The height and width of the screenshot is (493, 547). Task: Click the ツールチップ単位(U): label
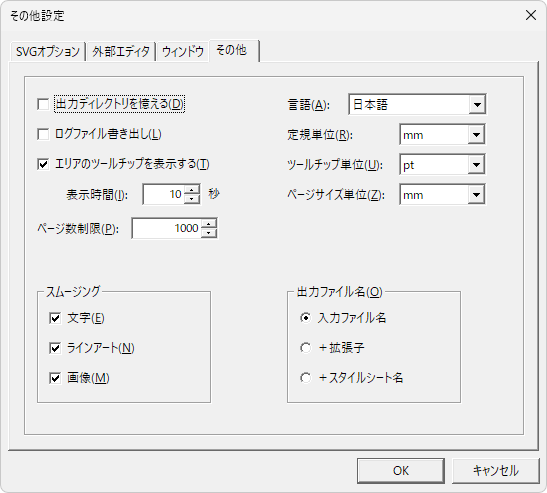335,165
